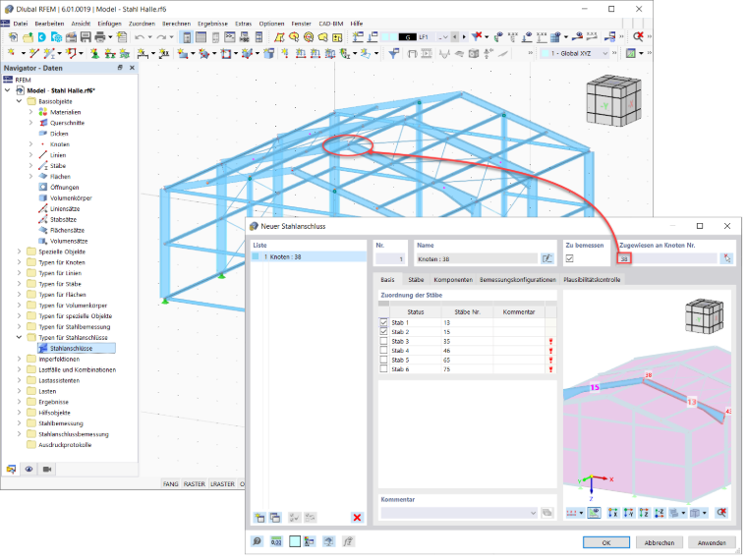Viewport: 747px width, 560px height.
Task: Reset preview view with red X magnifier icon
Action: coord(721,513)
